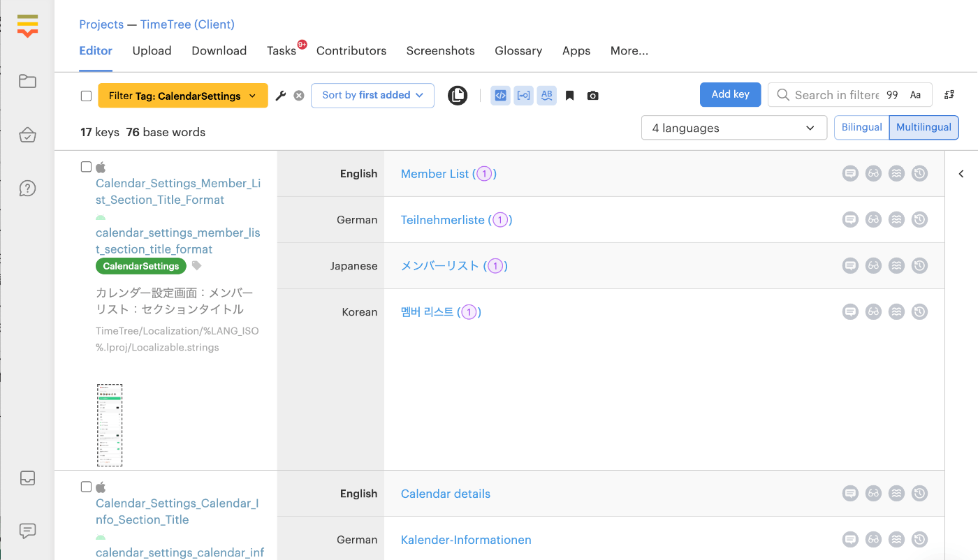This screenshot has width=978, height=560.
Task: Open history for English Calendar details
Action: (920, 494)
